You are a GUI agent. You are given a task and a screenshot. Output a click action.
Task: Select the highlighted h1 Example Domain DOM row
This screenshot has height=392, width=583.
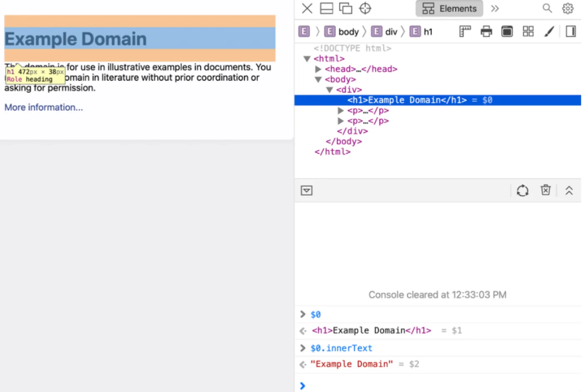click(x=438, y=100)
